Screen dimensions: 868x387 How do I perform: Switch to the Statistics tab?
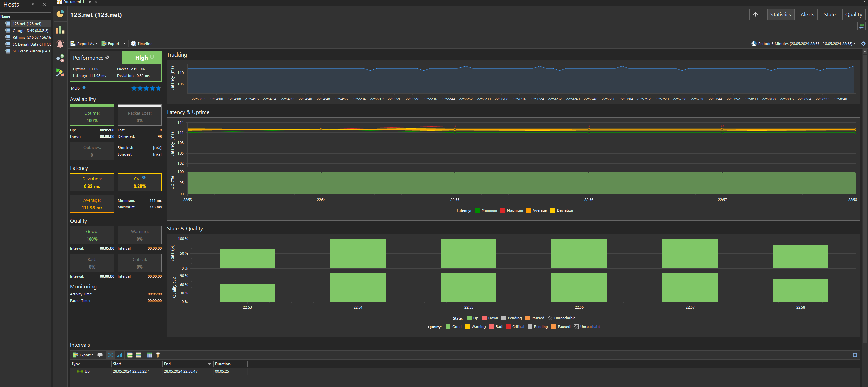pos(781,14)
